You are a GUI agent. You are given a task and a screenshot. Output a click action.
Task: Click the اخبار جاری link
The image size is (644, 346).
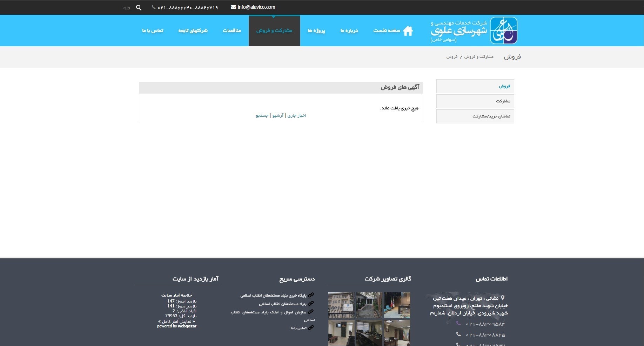pyautogui.click(x=297, y=115)
